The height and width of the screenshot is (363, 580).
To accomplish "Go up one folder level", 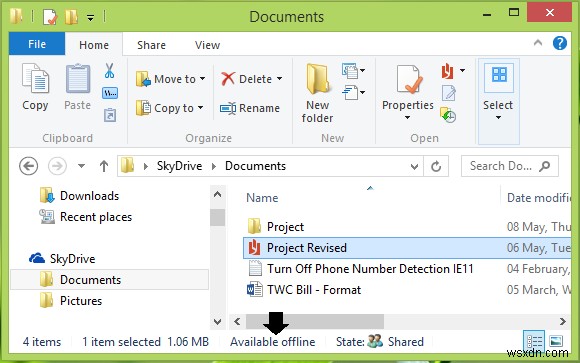I will (x=104, y=166).
